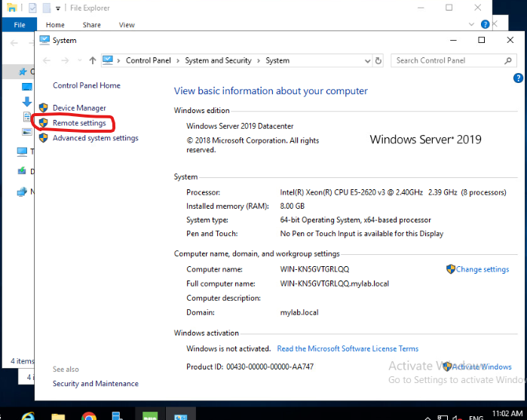Click computer name value WIN-KN5GVTGRLQQ

coord(314,269)
